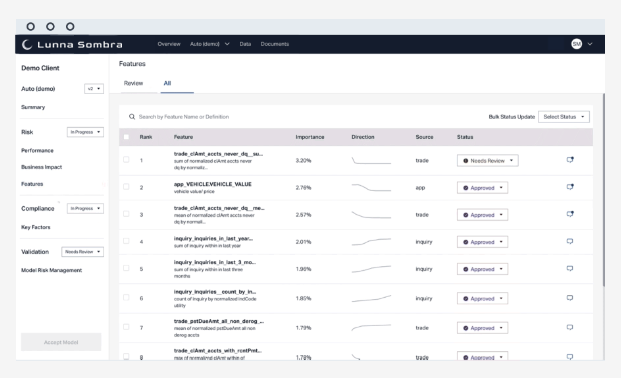Click the search by feature name field
621x378 pixels.
tap(184, 116)
